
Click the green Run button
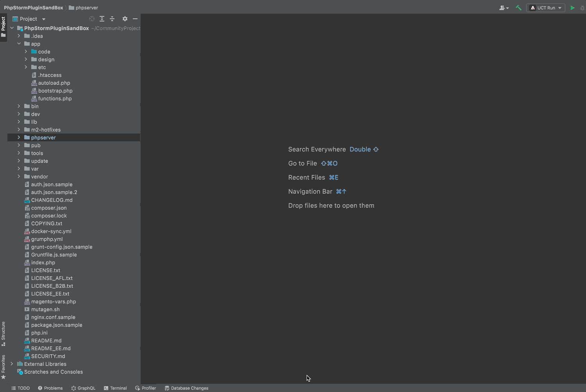tap(572, 8)
